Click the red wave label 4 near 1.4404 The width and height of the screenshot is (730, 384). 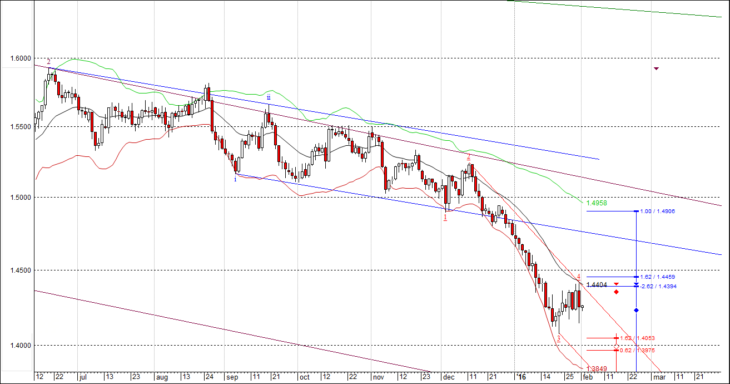tap(579, 276)
